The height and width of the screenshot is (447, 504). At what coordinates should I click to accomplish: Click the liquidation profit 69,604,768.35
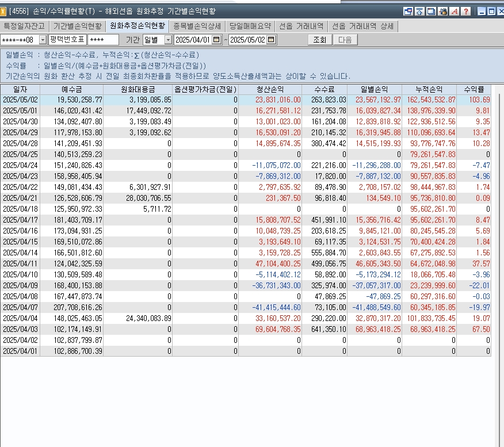coord(278,330)
